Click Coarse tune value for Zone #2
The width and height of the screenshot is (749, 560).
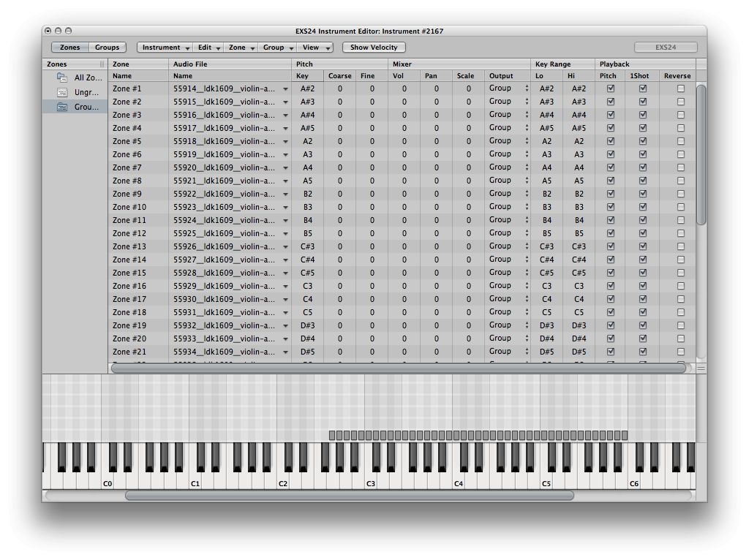(x=339, y=102)
